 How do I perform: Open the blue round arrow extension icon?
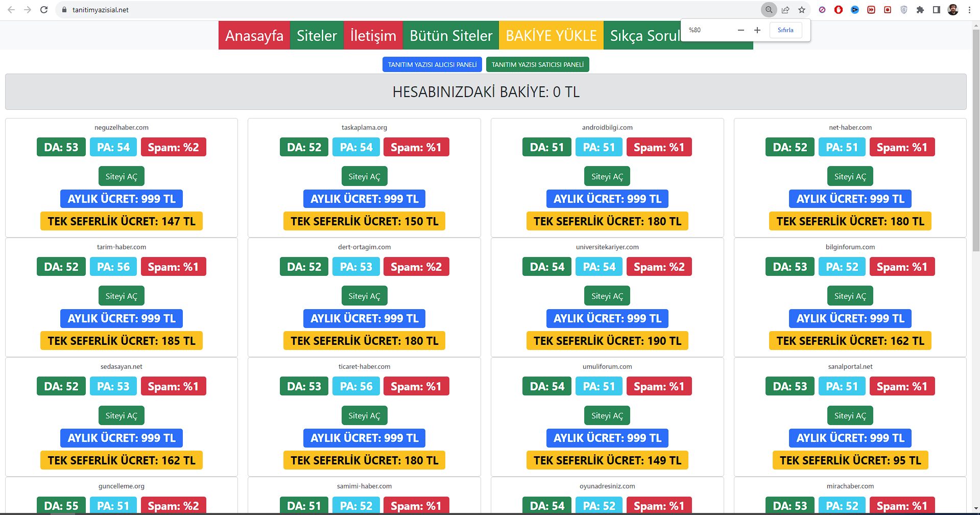click(x=855, y=10)
